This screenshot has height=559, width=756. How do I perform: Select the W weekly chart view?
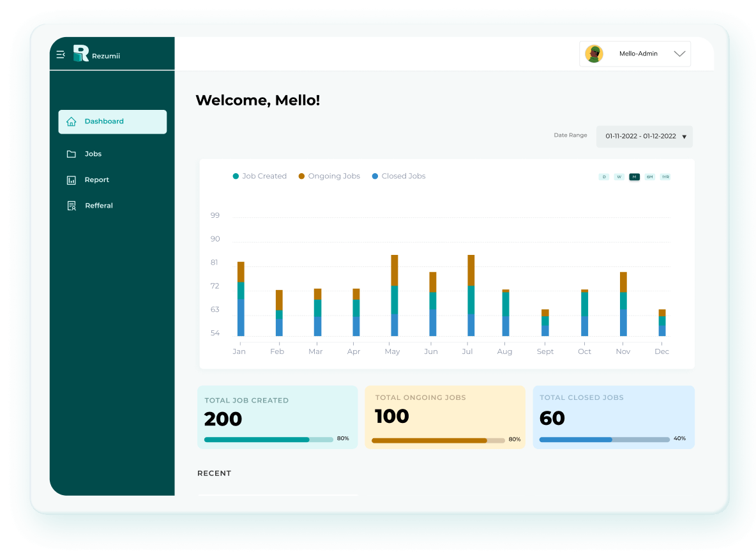[619, 177]
